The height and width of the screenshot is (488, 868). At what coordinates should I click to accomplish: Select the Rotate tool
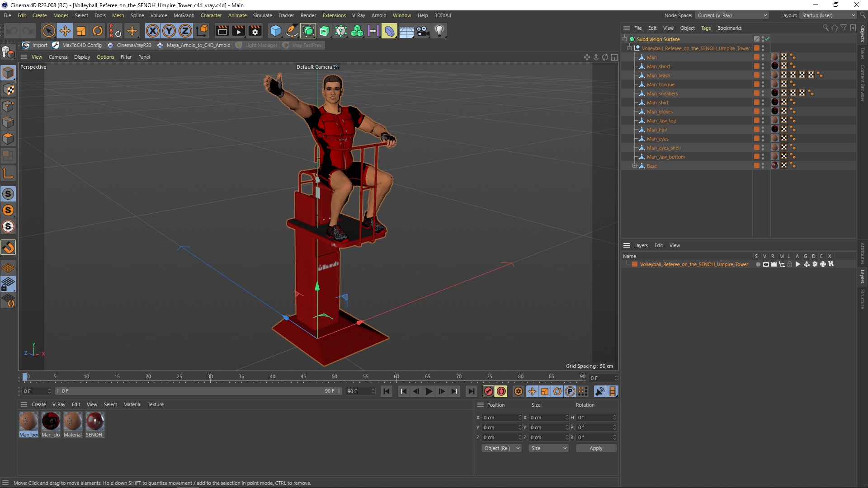pos(98,31)
